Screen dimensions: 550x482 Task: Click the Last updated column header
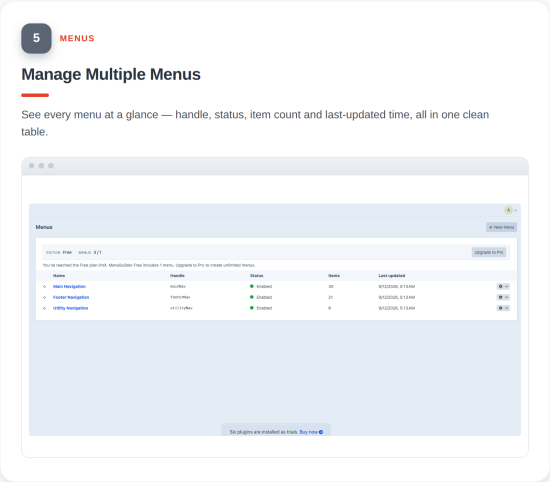point(391,276)
